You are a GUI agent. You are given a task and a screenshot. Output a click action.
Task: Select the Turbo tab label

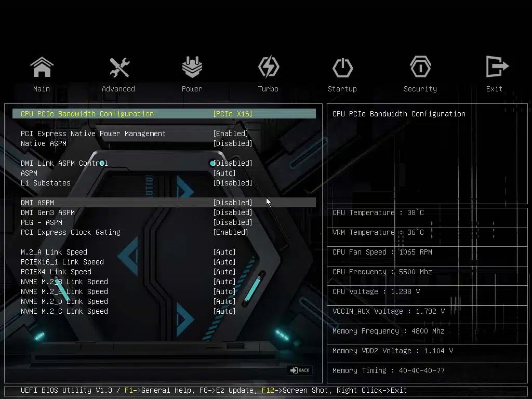(268, 89)
